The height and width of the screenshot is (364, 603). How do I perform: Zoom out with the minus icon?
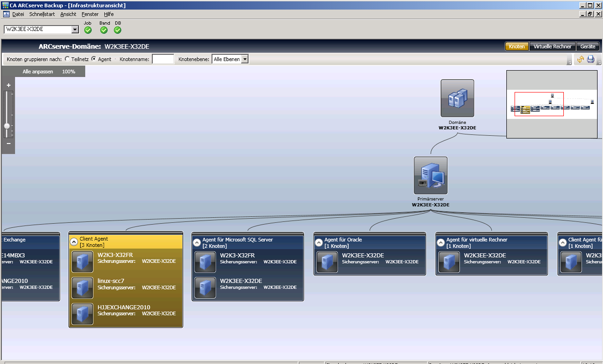coord(8,144)
